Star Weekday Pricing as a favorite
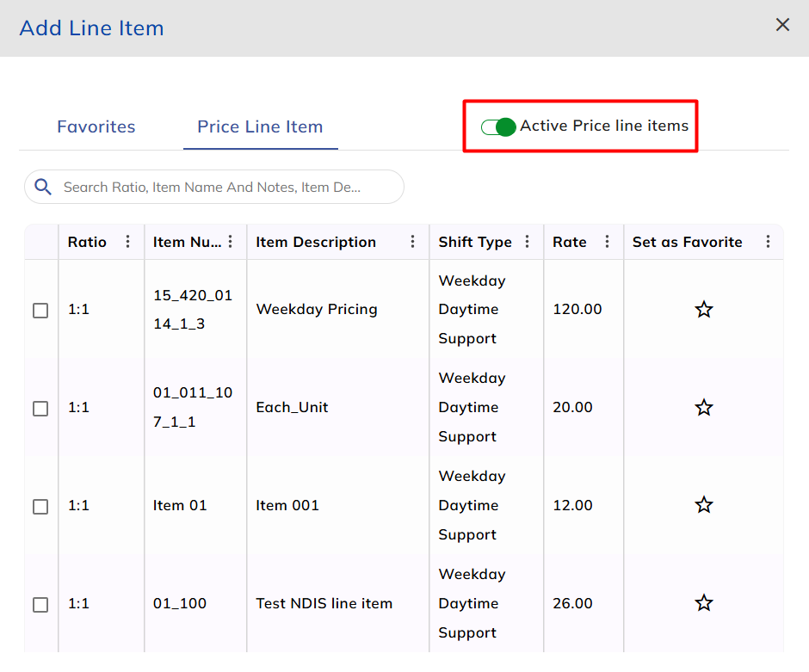 [x=703, y=310]
